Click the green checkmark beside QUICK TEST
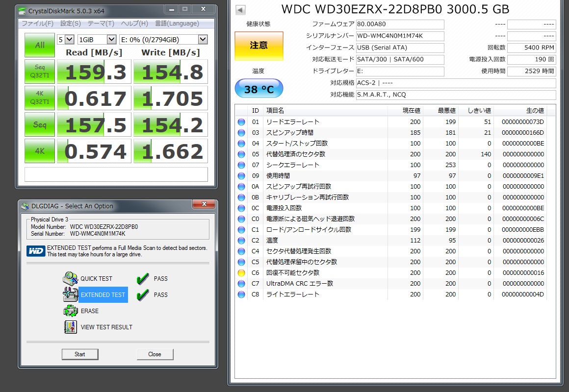 [143, 278]
